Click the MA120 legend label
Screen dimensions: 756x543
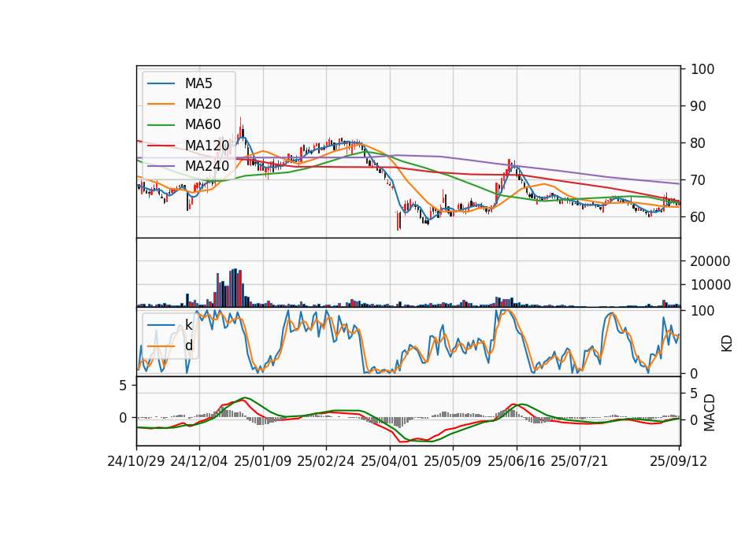[207, 146]
